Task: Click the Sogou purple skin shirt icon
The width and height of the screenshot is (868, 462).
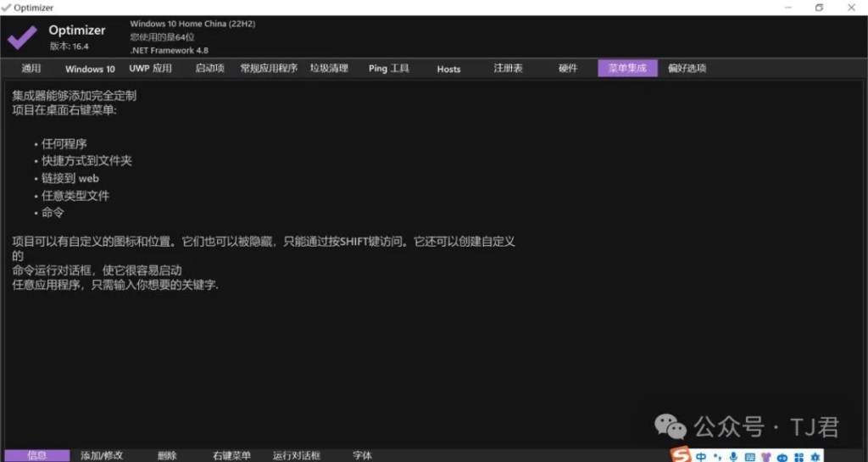Action: pyautogui.click(x=765, y=457)
